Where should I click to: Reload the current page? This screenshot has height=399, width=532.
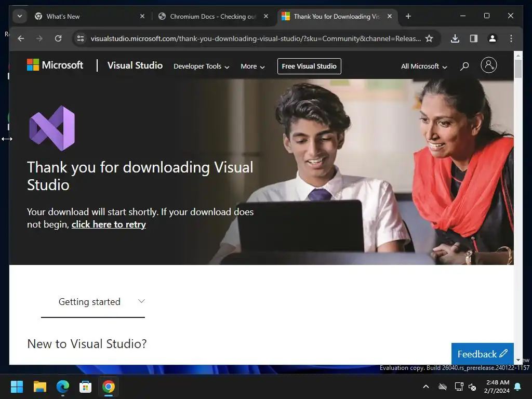pyautogui.click(x=58, y=38)
